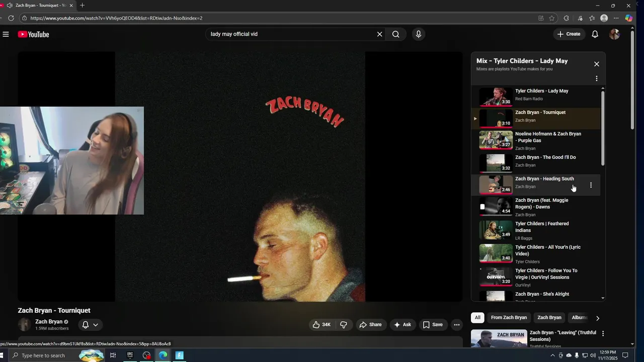Play Noeline Hofmann Purple Gas video
Screen dimensions: 644x362
(x=536, y=141)
